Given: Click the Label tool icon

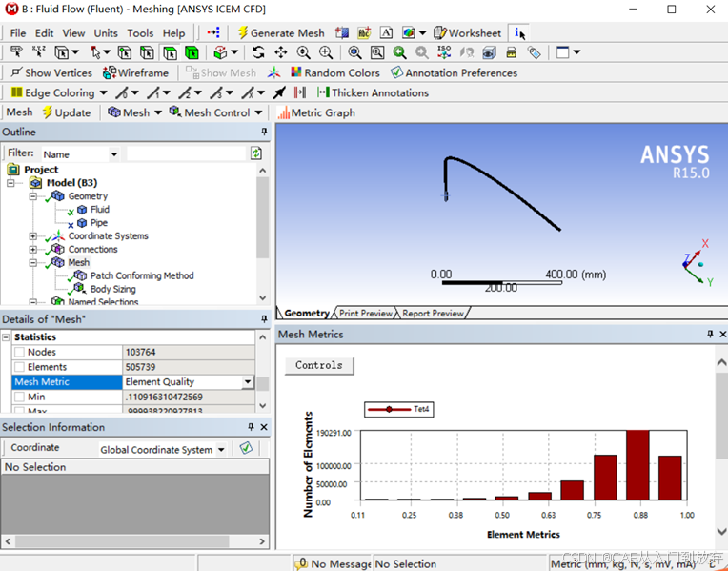Looking at the screenshot, I should tap(16, 52).
